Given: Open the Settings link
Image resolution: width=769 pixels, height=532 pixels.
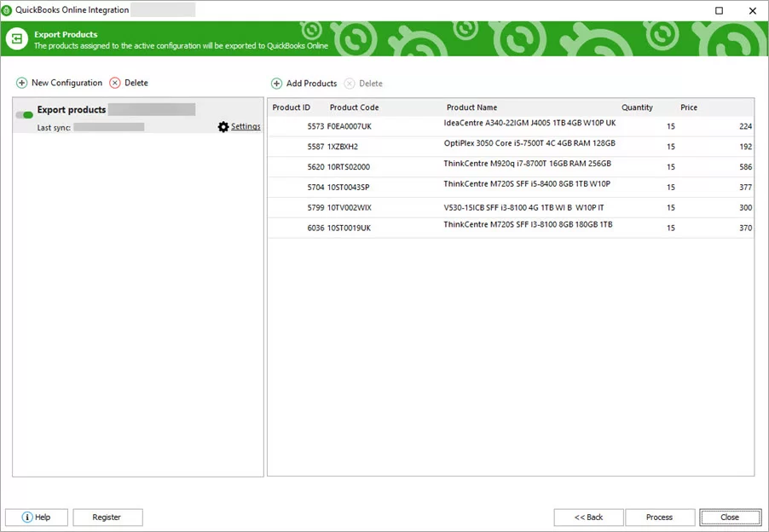Looking at the screenshot, I should (x=246, y=126).
